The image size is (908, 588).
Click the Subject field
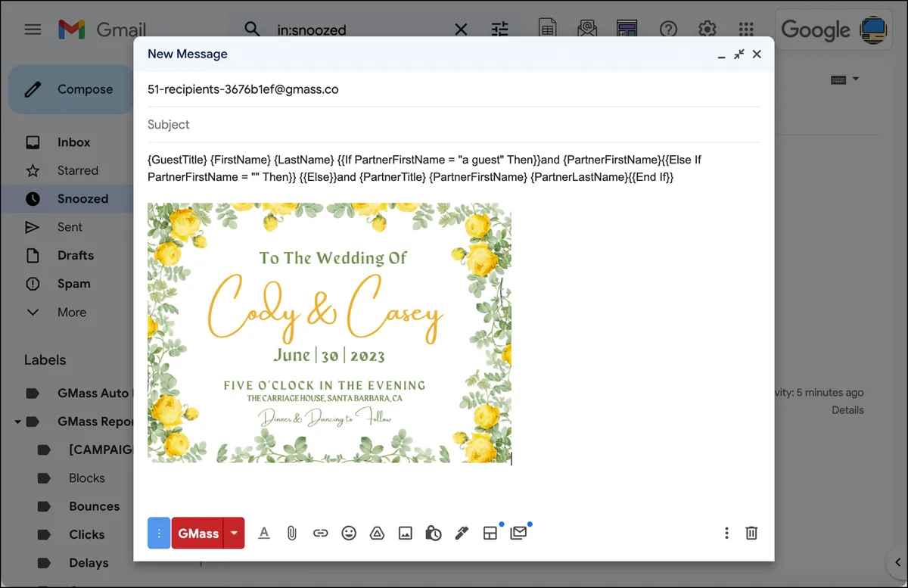[454, 125]
